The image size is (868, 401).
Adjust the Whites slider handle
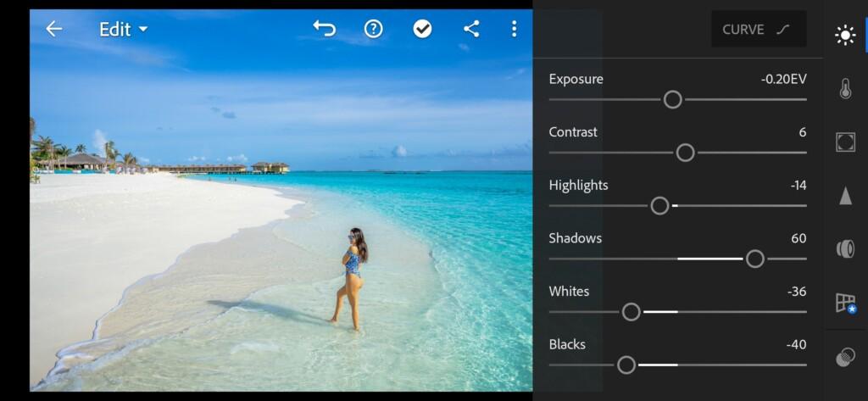click(x=631, y=312)
